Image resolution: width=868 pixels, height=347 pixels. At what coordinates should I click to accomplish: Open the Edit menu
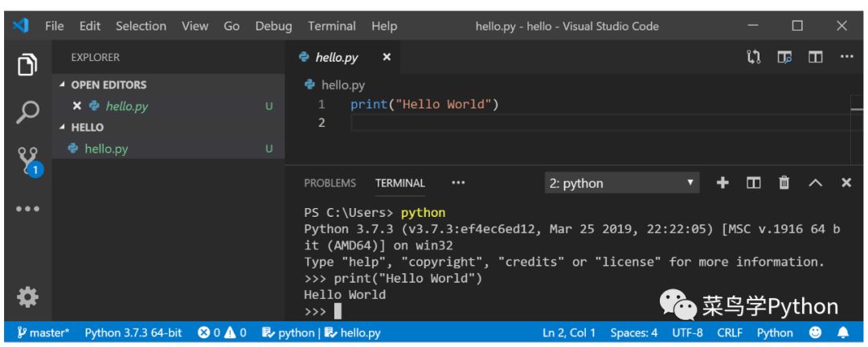(90, 26)
